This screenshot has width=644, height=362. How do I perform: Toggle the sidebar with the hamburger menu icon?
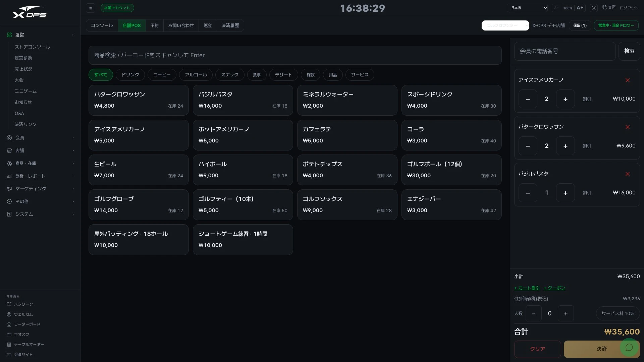coord(91,8)
